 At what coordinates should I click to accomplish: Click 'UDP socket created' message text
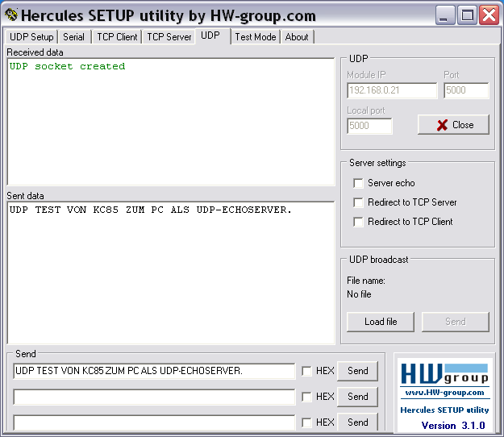point(67,66)
